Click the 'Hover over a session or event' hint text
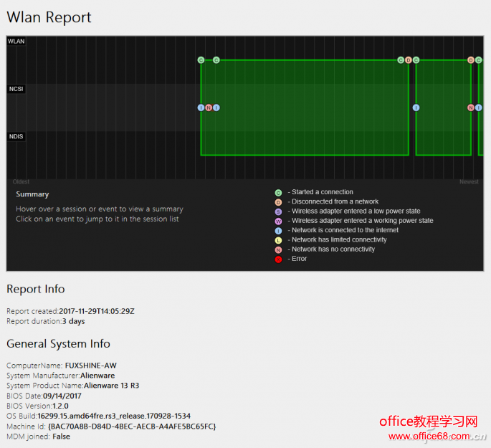 [100, 209]
